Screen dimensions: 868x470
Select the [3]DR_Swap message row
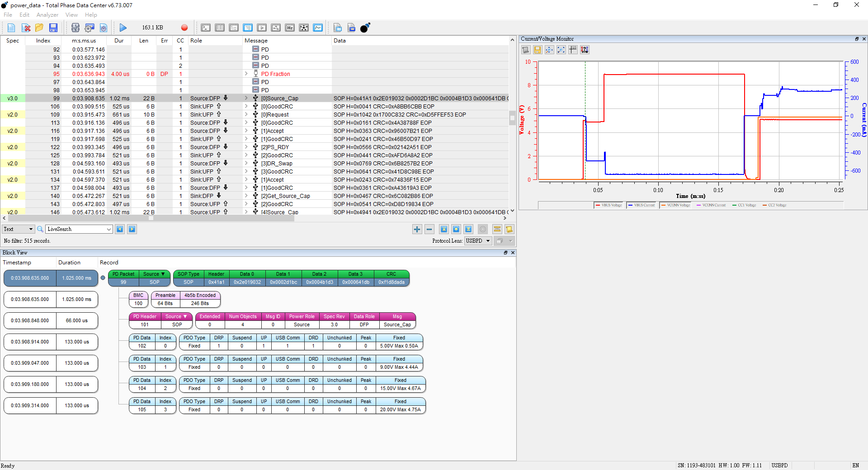coord(279,164)
